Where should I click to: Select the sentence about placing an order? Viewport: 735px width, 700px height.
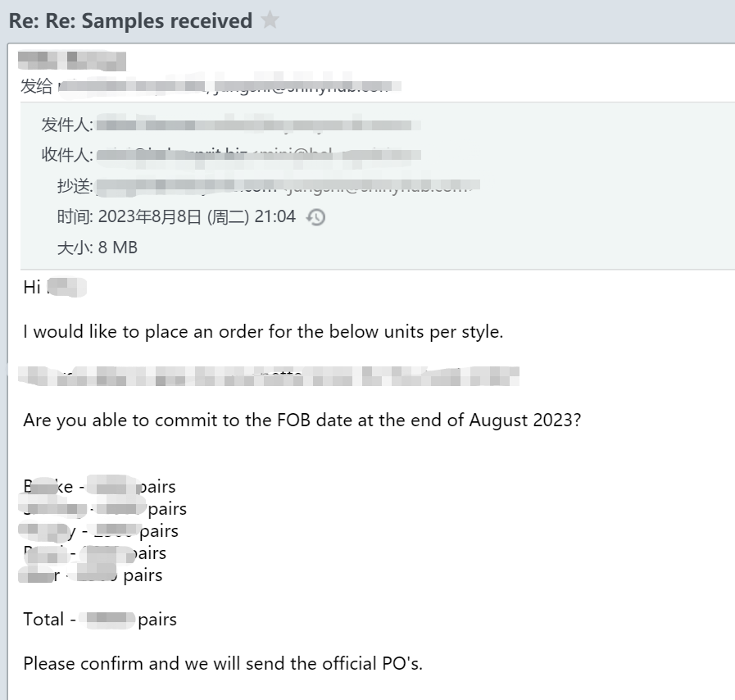point(264,332)
